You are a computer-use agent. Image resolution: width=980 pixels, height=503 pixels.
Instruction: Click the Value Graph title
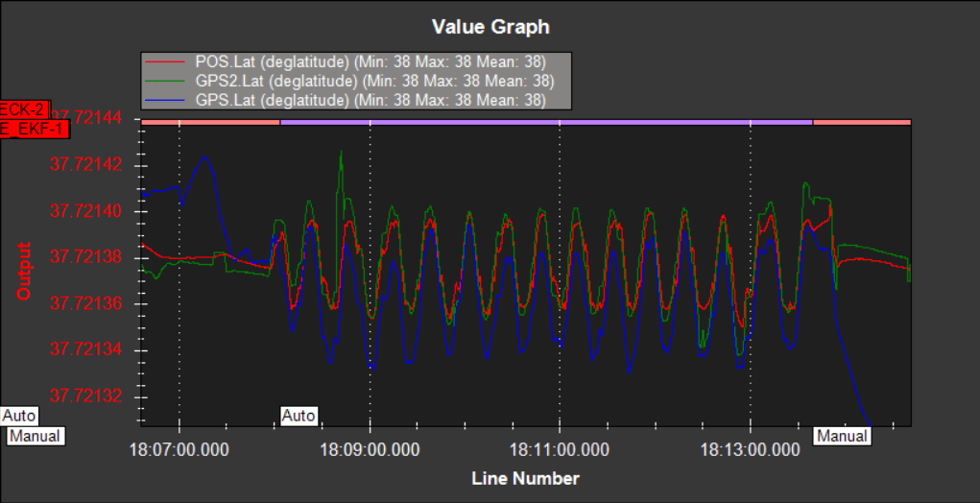coord(490,26)
